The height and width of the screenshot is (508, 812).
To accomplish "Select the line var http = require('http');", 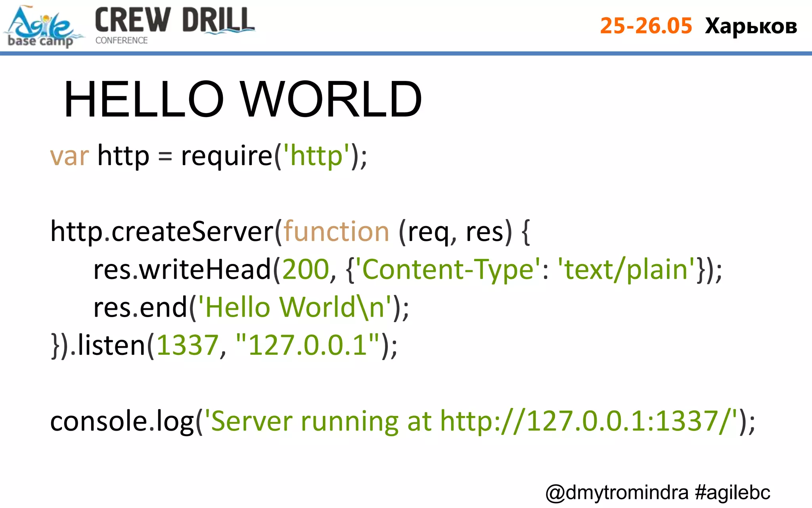I will [209, 156].
